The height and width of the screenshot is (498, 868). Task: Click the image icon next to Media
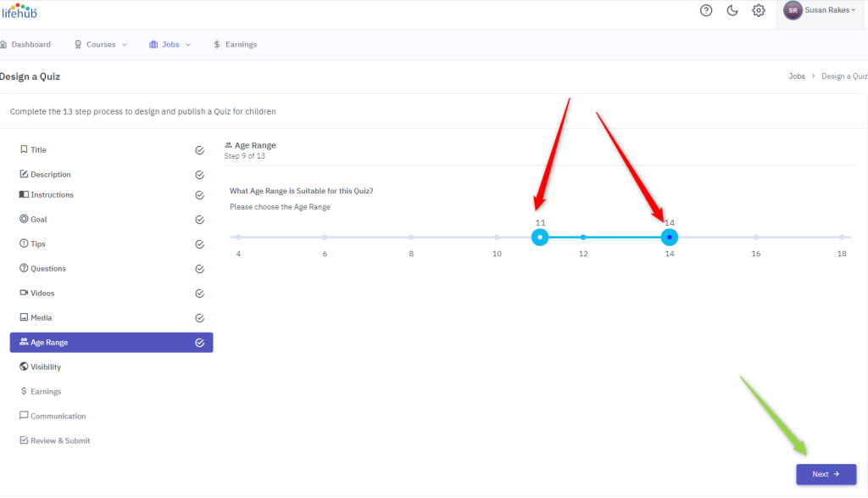(x=24, y=317)
